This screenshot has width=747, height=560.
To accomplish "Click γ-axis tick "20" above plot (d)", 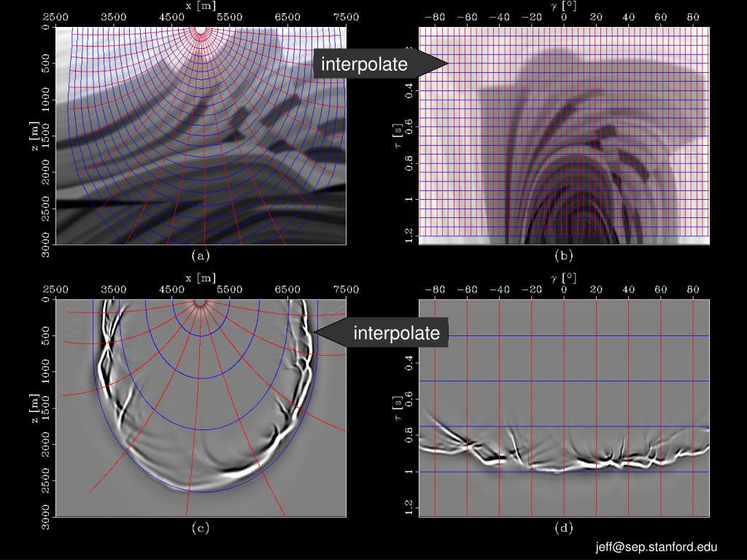I will pos(597,289).
